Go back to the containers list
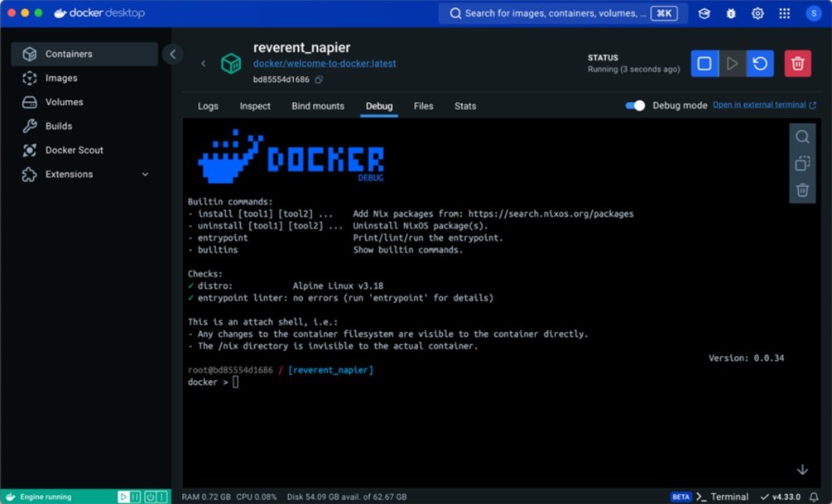This screenshot has width=832, height=504. coord(203,64)
